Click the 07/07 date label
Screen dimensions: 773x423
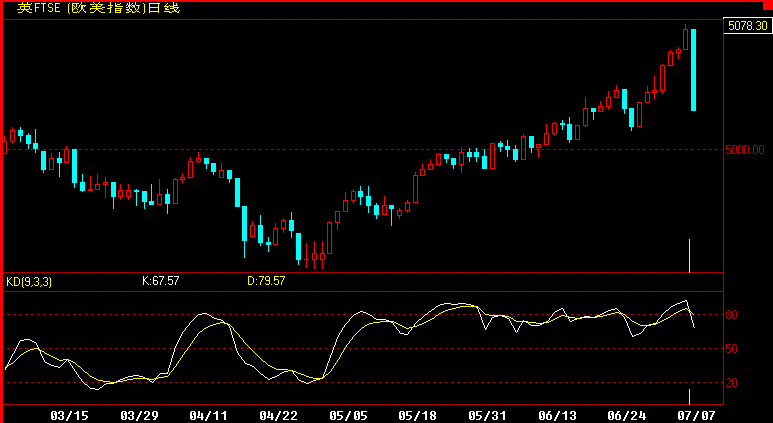(x=696, y=416)
